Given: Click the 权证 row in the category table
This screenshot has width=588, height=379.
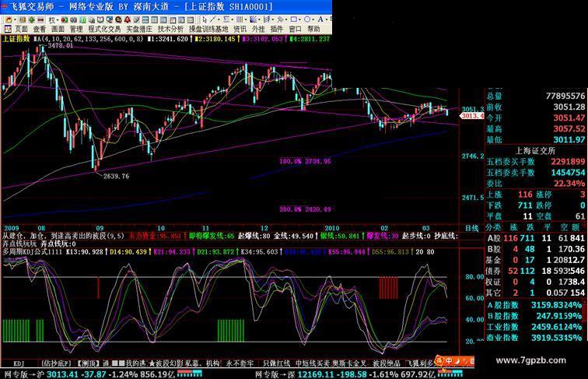Looking at the screenshot, I should click(x=535, y=282).
